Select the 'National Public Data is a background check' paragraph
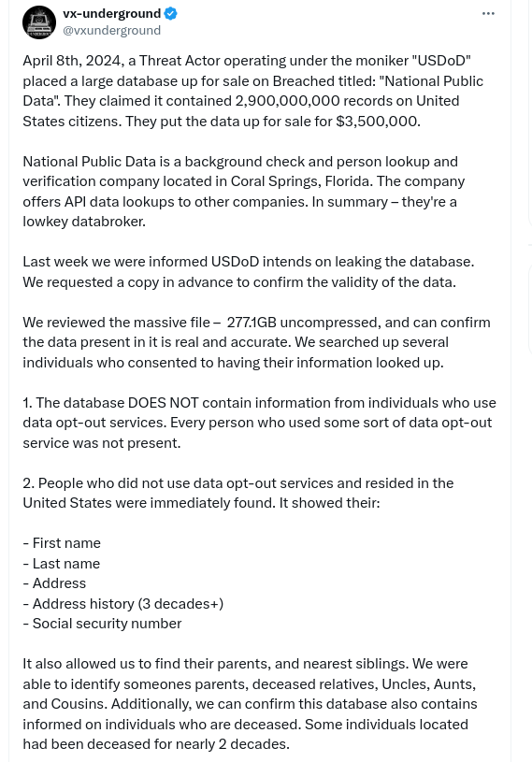532x762 pixels. pyautogui.click(x=244, y=192)
